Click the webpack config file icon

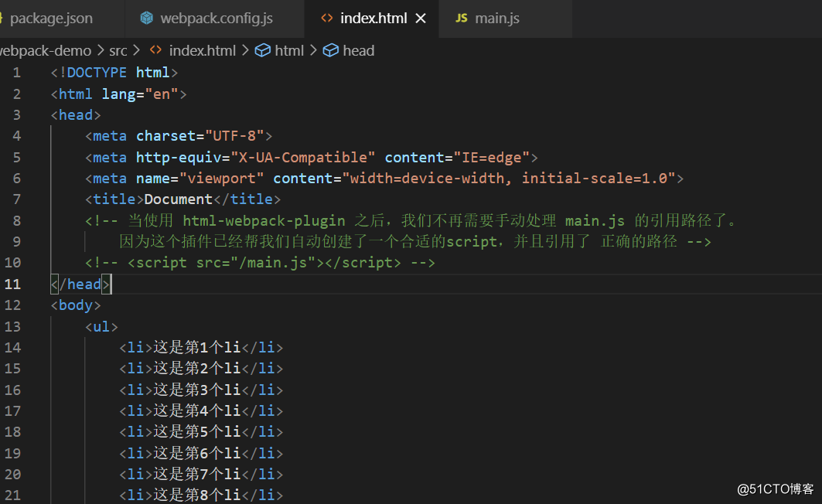[146, 19]
